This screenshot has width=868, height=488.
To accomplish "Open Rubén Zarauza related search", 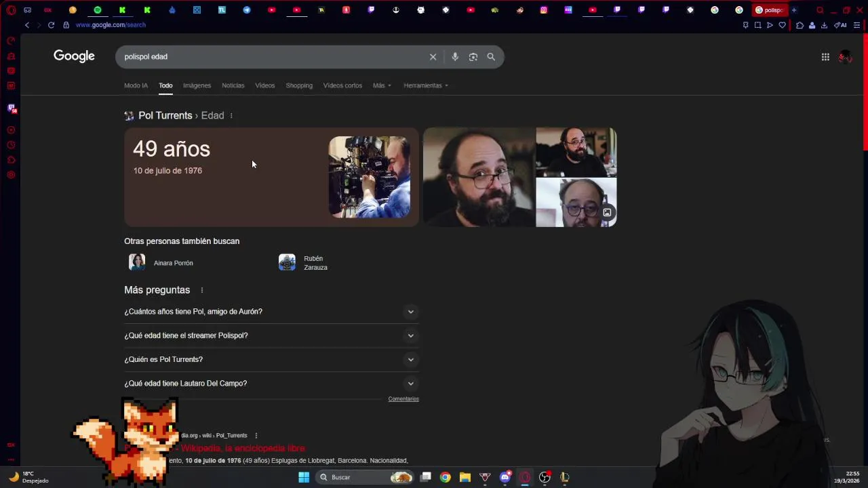I will coord(304,263).
